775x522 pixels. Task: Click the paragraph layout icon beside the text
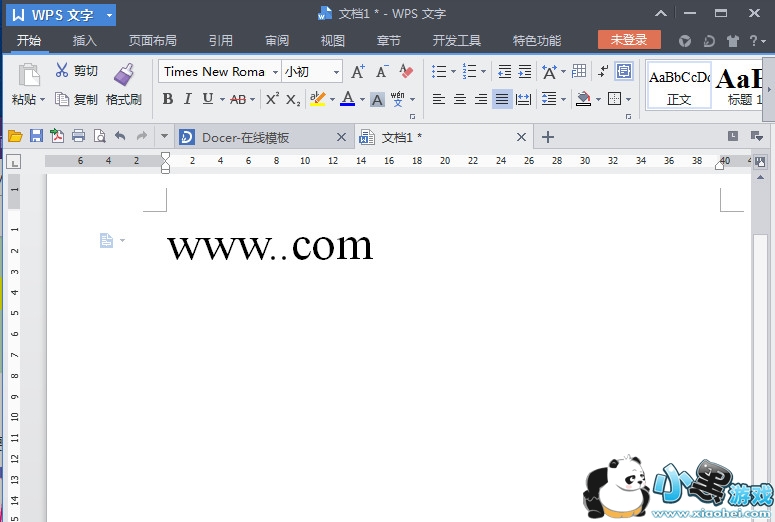pyautogui.click(x=106, y=241)
